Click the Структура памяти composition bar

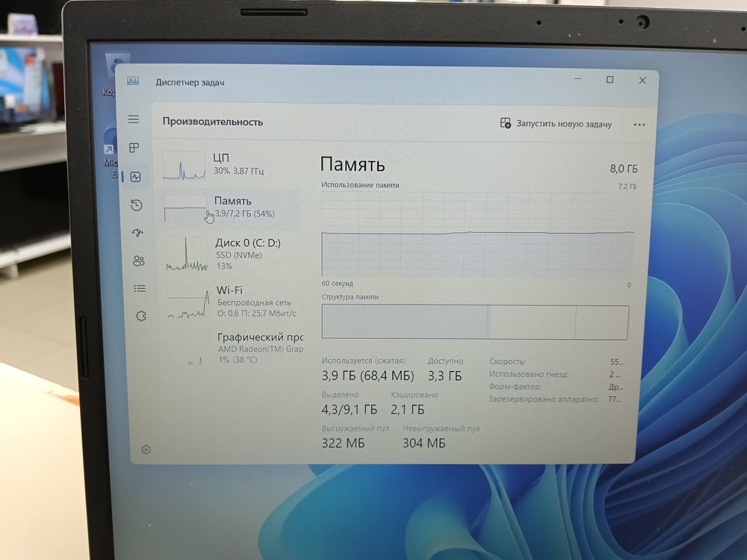coord(475,322)
